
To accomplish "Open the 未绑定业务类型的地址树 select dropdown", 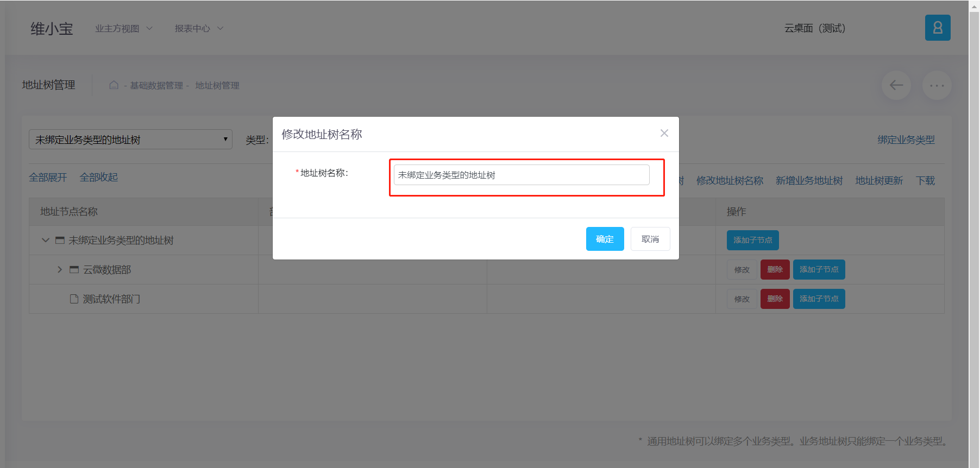I will click(130, 140).
